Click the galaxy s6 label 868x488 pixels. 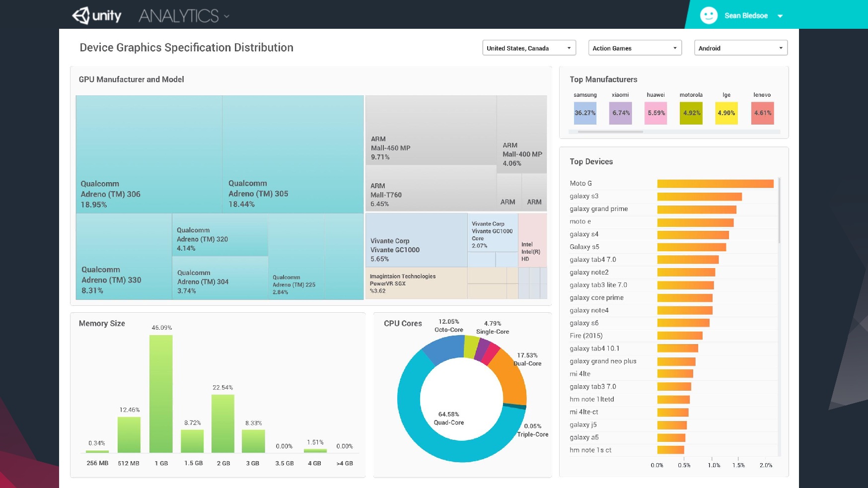584,323
